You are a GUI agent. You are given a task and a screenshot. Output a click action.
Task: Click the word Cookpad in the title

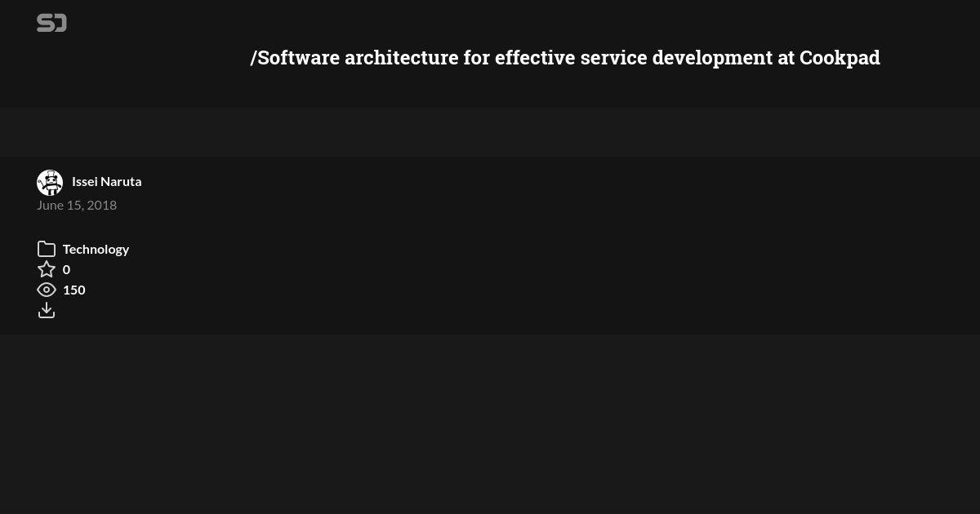click(x=840, y=58)
